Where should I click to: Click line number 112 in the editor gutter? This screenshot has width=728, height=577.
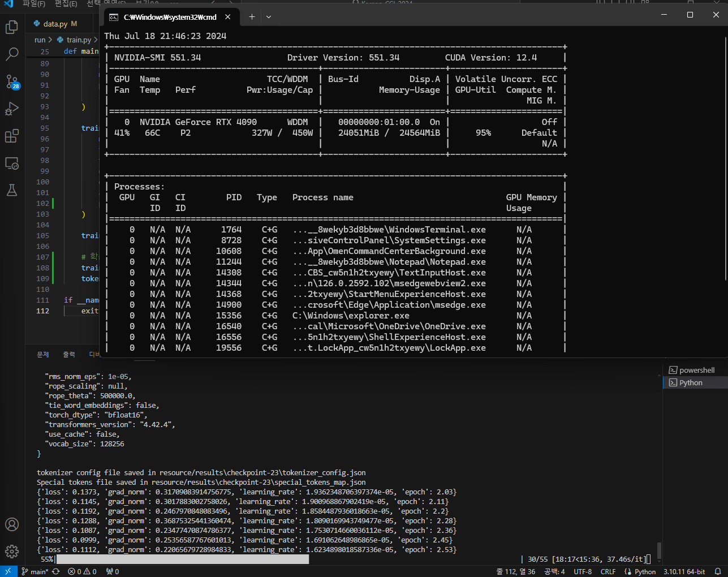point(43,311)
